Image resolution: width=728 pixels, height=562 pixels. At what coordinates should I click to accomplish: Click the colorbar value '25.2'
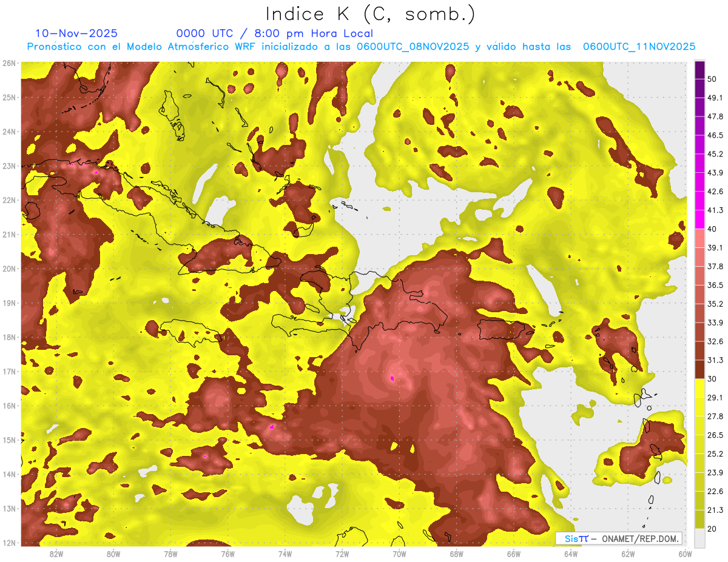(x=715, y=454)
